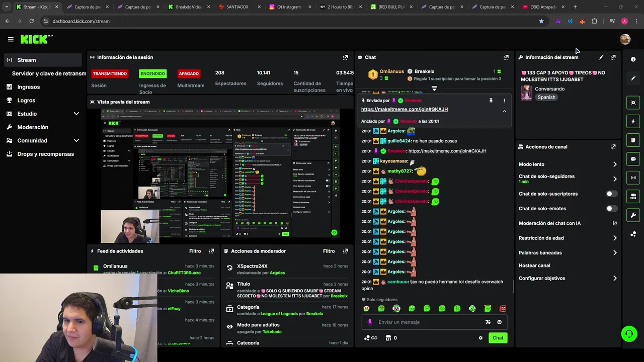The image size is (644, 362).
Task: Pop out the Feed de actividades panel
Action: (211, 251)
